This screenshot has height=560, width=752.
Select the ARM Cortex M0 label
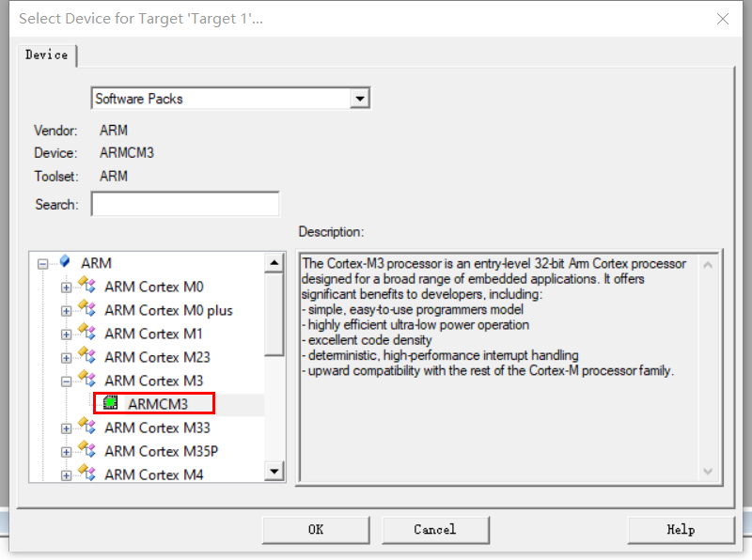[154, 287]
